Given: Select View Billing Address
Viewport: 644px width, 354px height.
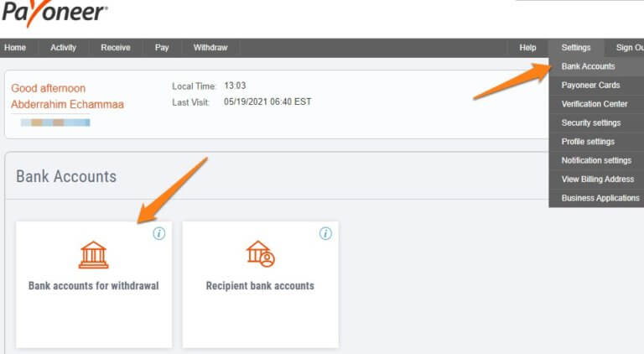Looking at the screenshot, I should click(596, 180).
